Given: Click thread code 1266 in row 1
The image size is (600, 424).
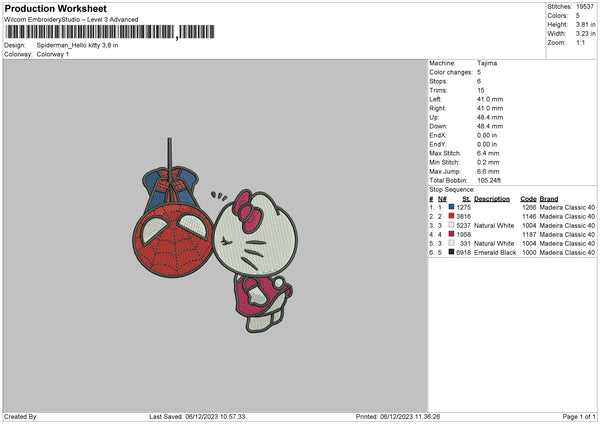Looking at the screenshot, I should [x=529, y=207].
